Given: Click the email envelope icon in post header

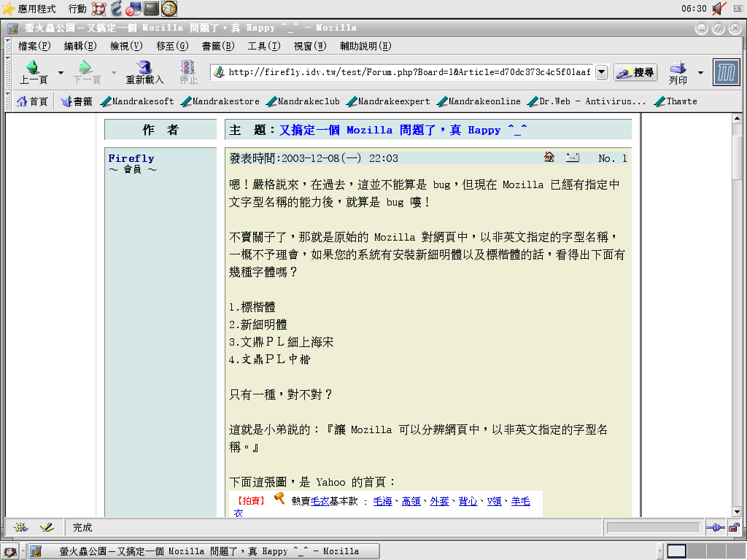Looking at the screenshot, I should pyautogui.click(x=573, y=157).
